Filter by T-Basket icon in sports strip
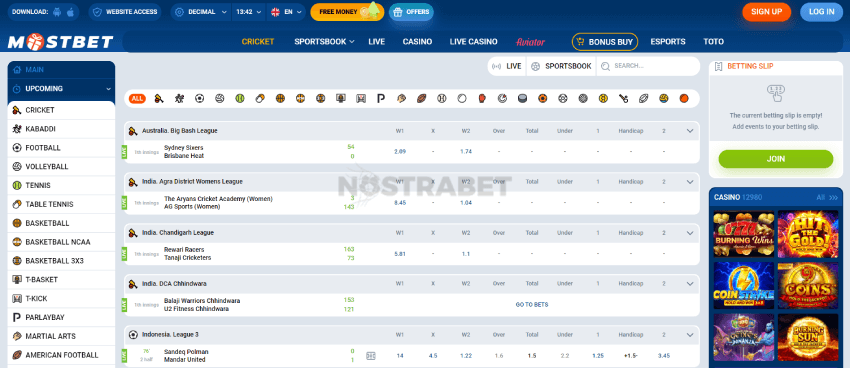The width and height of the screenshot is (850, 368). (x=340, y=99)
